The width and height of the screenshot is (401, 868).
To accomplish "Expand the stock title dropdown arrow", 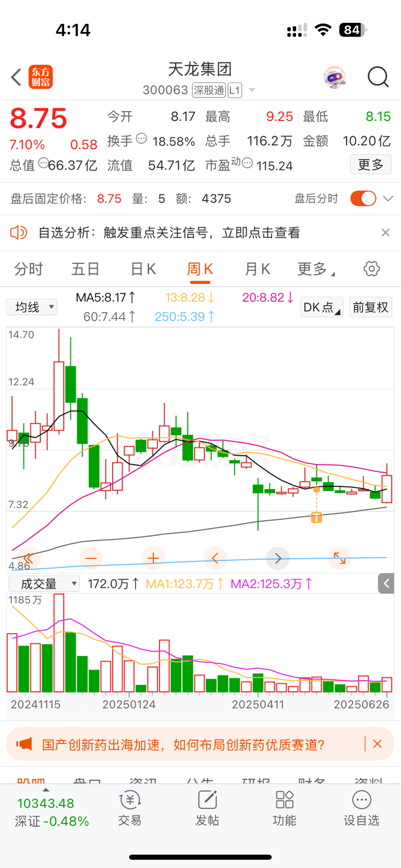I will pyautogui.click(x=252, y=90).
